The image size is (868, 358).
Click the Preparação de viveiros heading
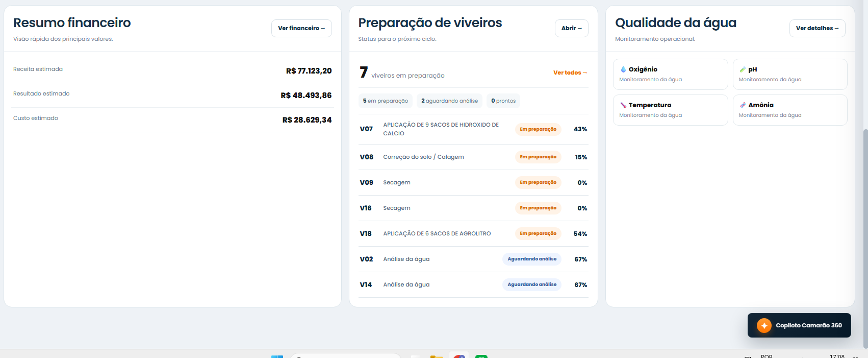[x=430, y=22]
